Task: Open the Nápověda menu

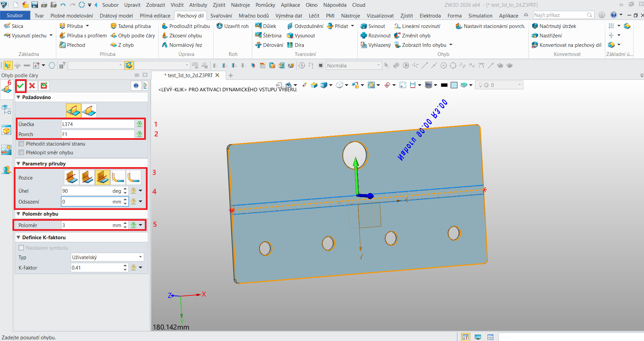Action: point(335,5)
